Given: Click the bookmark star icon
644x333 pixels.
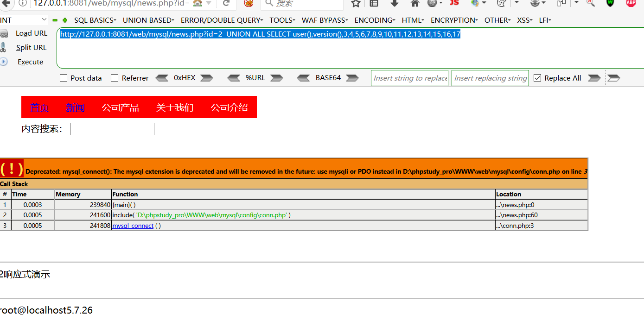Looking at the screenshot, I should pyautogui.click(x=356, y=3).
